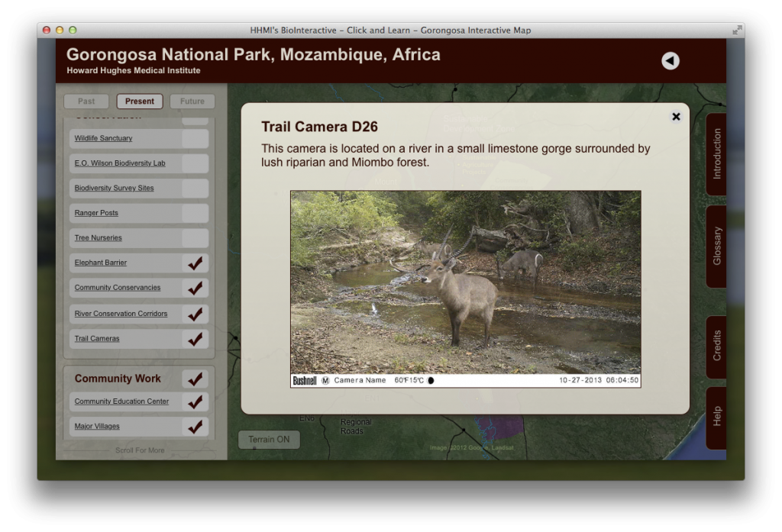Toggle the Terrain ON button

pos(268,439)
